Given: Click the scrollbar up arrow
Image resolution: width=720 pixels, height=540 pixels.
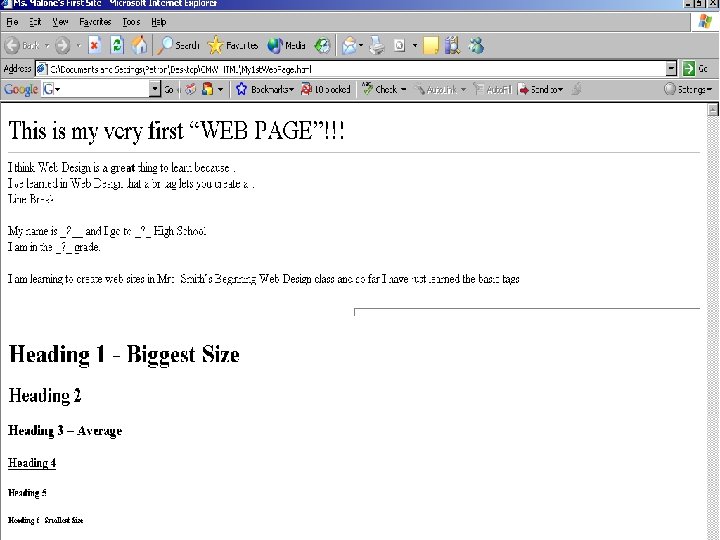Looking at the screenshot, I should 713,109.
